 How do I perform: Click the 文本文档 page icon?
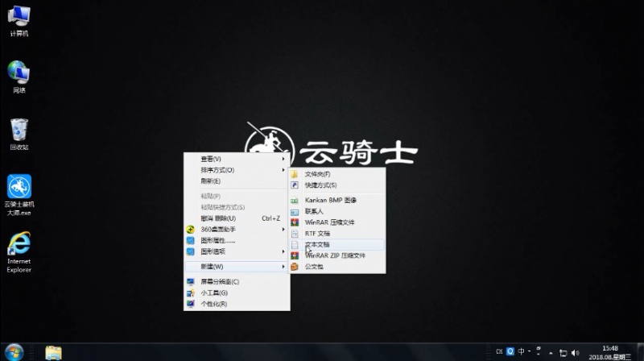click(x=295, y=245)
